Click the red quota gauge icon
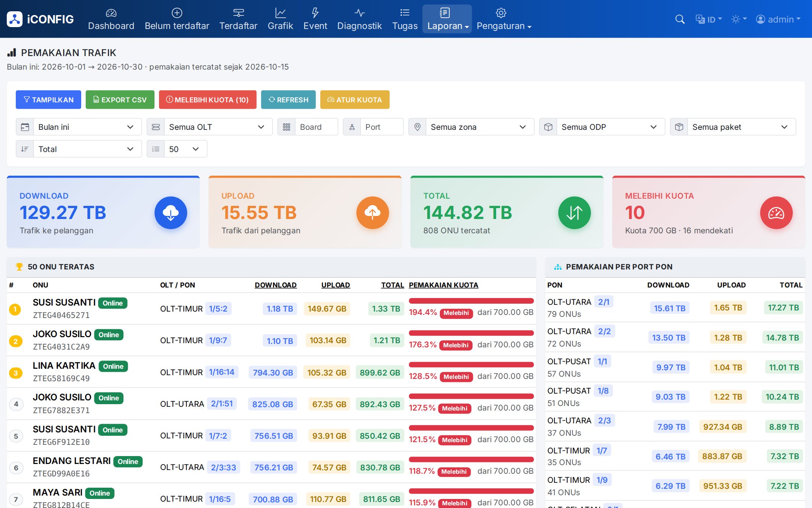The height and width of the screenshot is (508, 812). pos(776,213)
